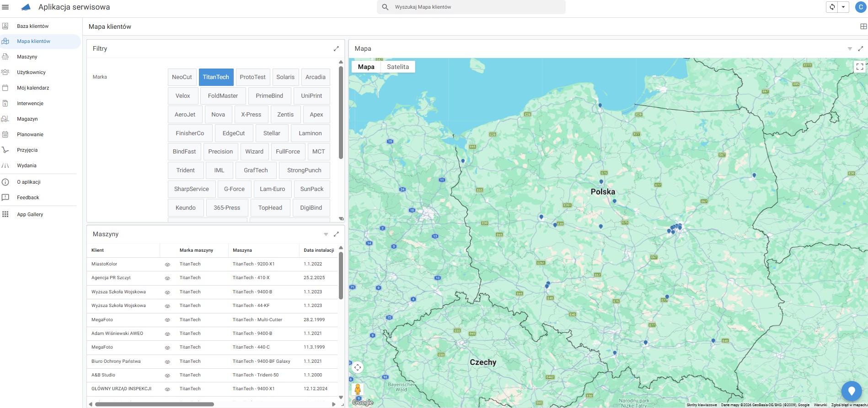Toggle the FinisherCo brand filter
This screenshot has height=408, width=868.
pyautogui.click(x=190, y=133)
